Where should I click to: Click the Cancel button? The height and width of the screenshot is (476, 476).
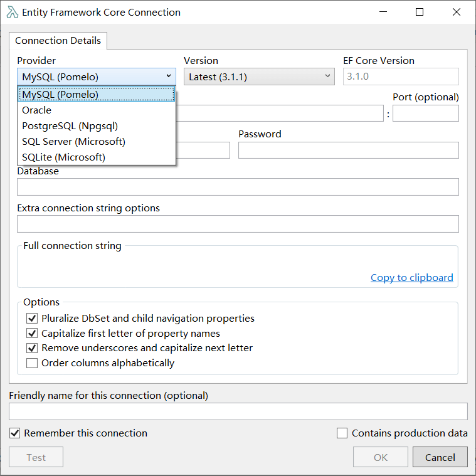[440, 457]
